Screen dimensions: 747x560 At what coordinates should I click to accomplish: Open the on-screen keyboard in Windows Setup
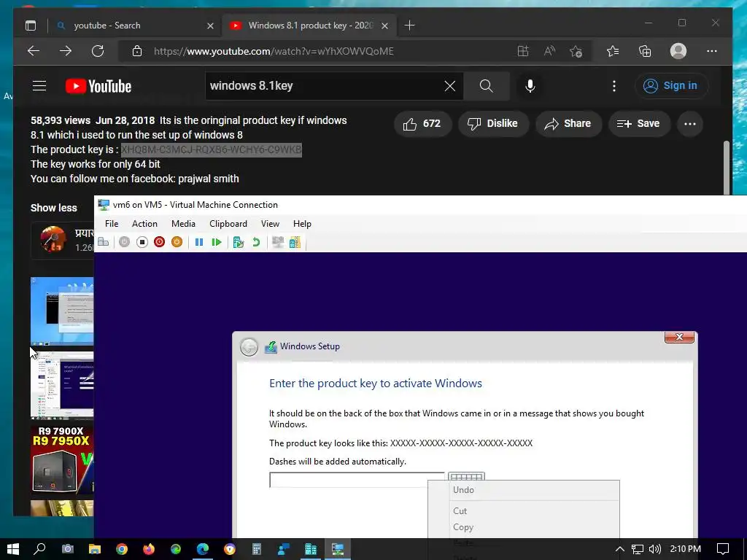pos(466,476)
